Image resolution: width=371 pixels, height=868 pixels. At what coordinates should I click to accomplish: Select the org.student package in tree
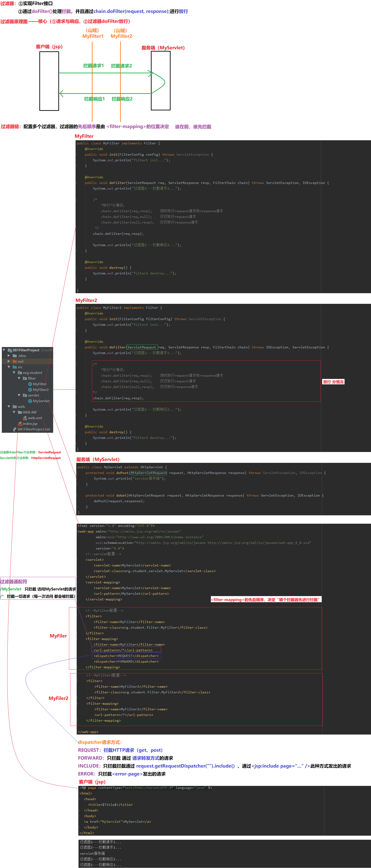[x=32, y=373]
